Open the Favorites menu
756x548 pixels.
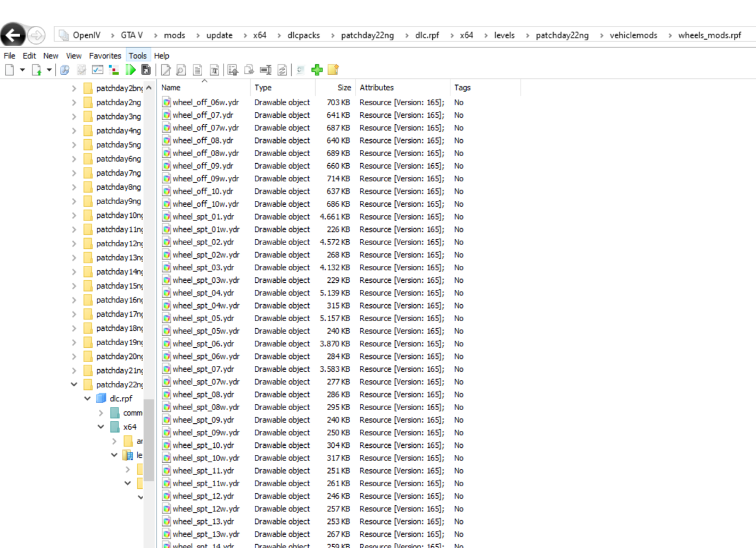[x=105, y=56]
